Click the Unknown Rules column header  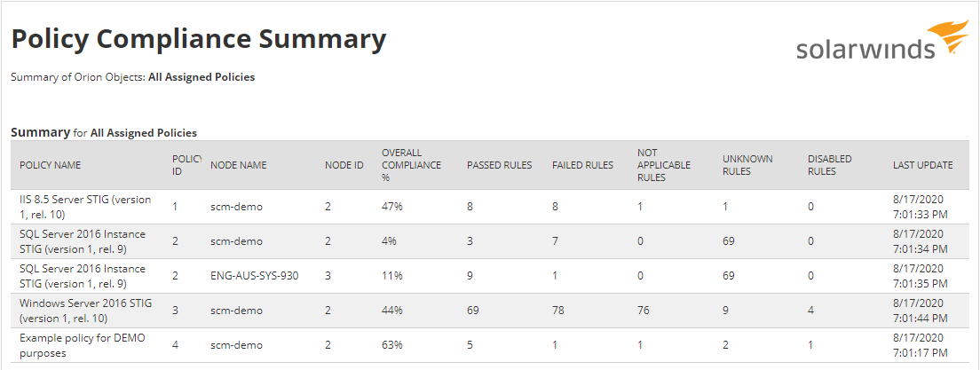pyautogui.click(x=747, y=165)
